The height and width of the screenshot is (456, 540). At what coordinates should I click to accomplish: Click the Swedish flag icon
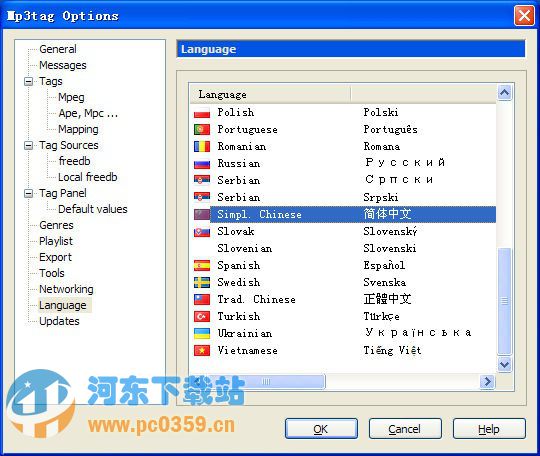click(x=202, y=282)
